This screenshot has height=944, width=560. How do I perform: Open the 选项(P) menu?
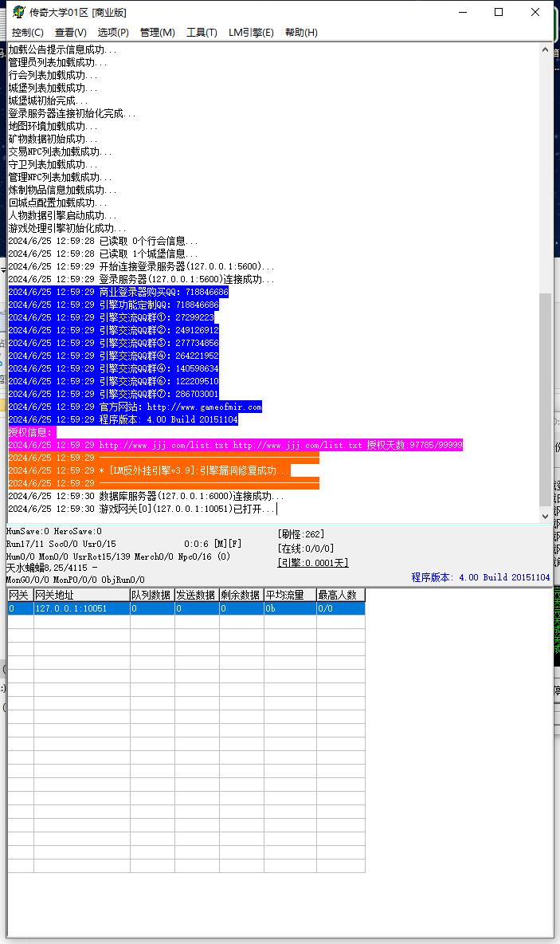[x=113, y=33]
